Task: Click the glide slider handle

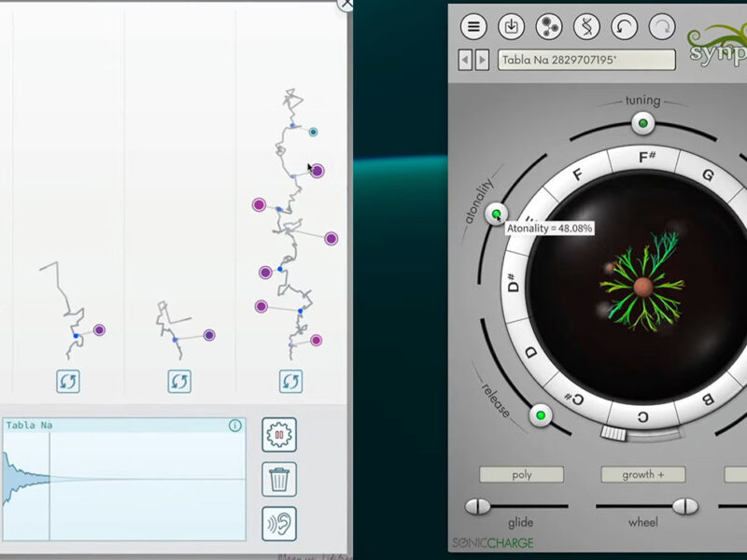Action: pos(478,506)
